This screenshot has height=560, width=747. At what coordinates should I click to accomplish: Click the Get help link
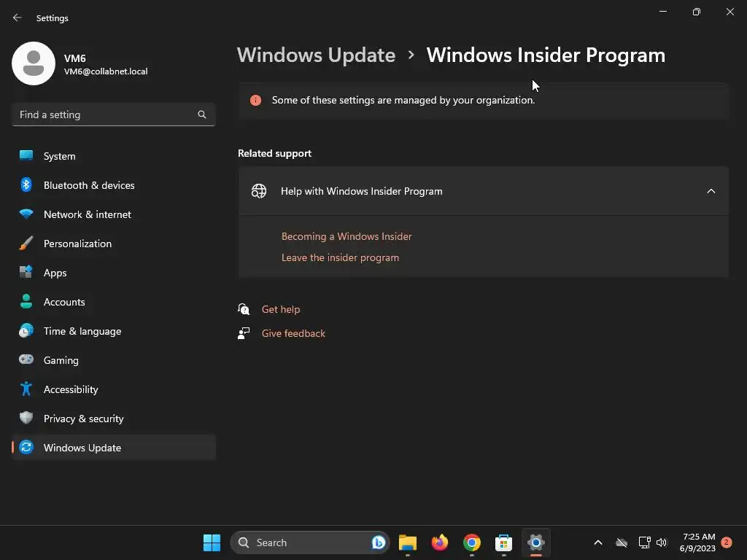[x=281, y=309]
